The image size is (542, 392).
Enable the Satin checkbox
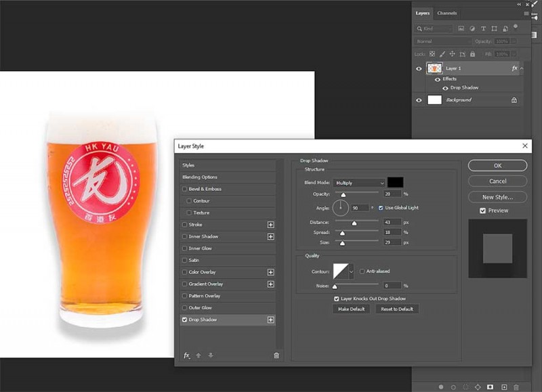(x=184, y=260)
